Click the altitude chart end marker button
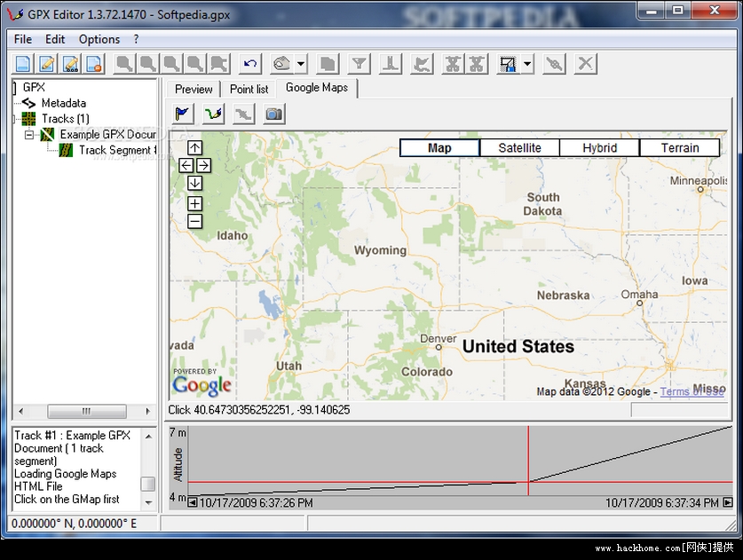 pos(728,502)
